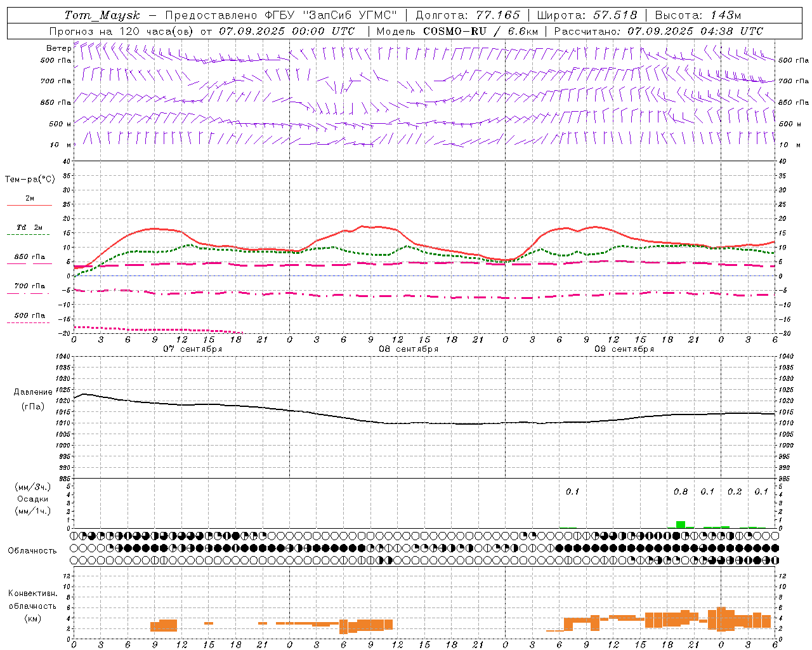Click the "Конвективн." convective cloud label
The image size is (812, 650).
(x=32, y=594)
